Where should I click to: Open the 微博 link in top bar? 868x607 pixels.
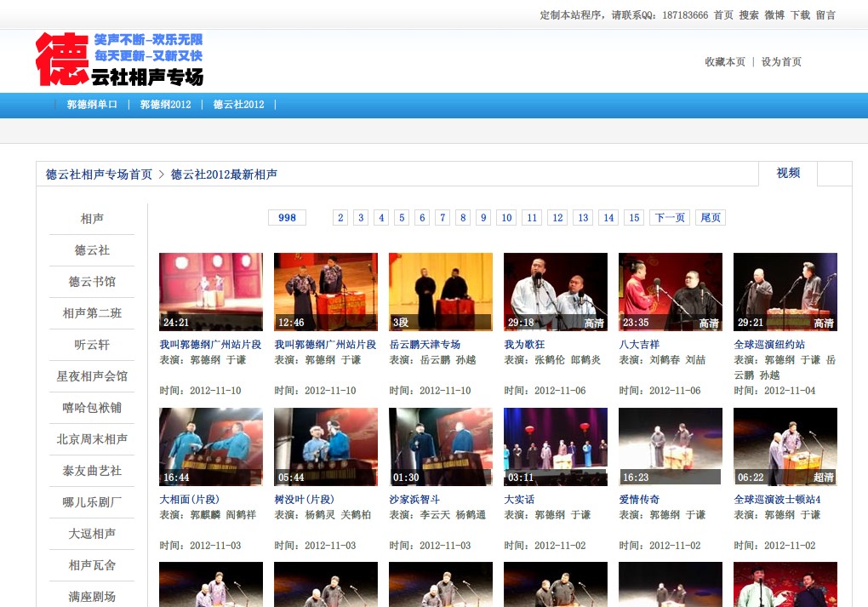(774, 15)
